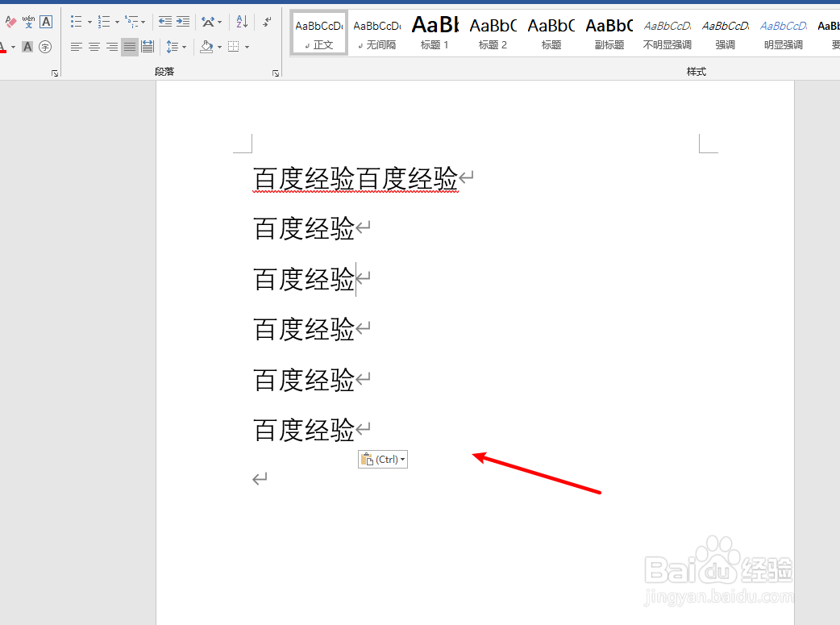Open the Asian layout (text scaling) tool
The height and width of the screenshot is (625, 840).
pyautogui.click(x=208, y=22)
